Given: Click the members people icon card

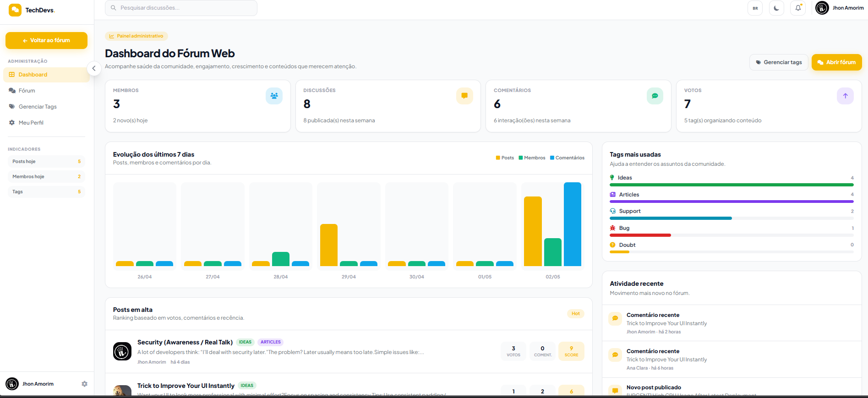Looking at the screenshot, I should [x=274, y=96].
